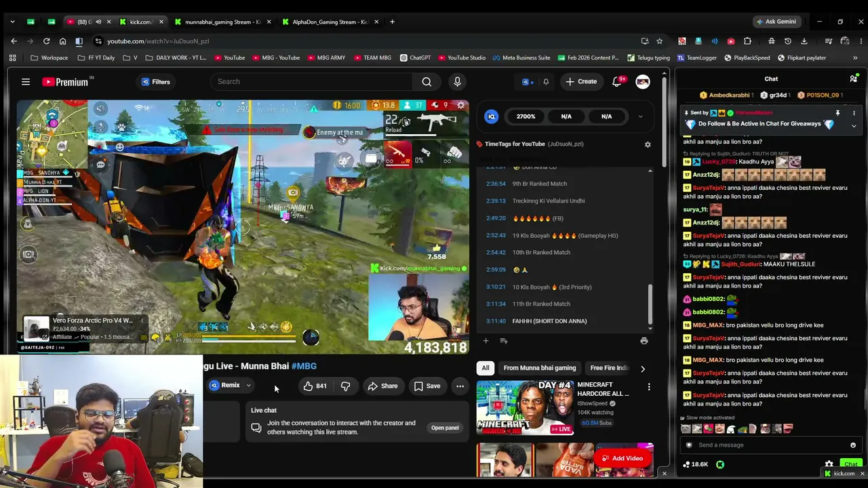The height and width of the screenshot is (488, 868).
Task: Open the in-video settings gear icon
Action: pos(461,105)
